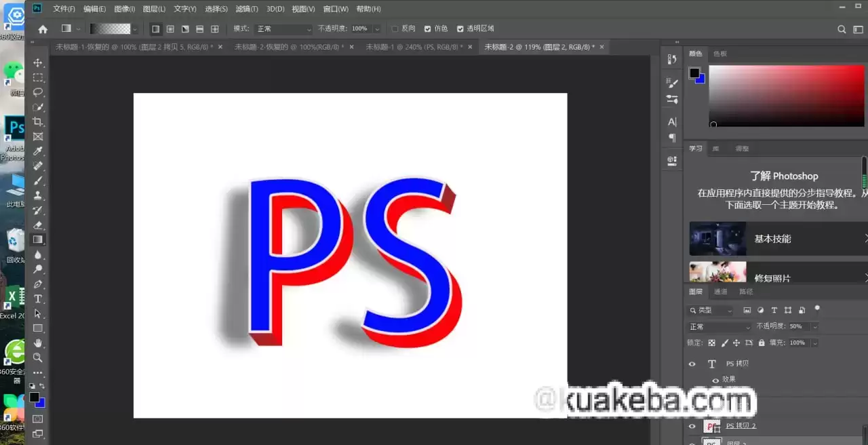
Task: Hide the PS 拷贝 text layer
Action: [692, 364]
